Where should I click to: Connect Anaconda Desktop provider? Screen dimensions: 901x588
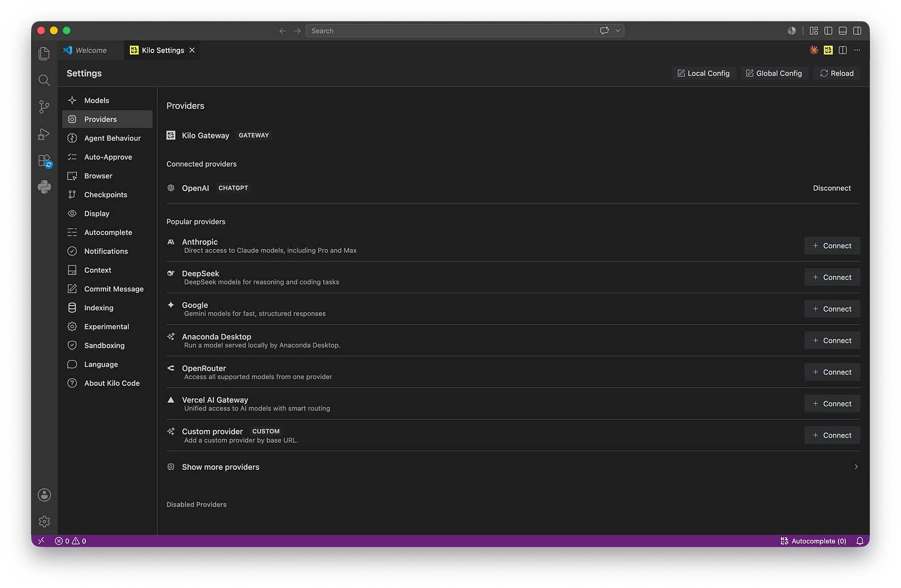(x=832, y=341)
